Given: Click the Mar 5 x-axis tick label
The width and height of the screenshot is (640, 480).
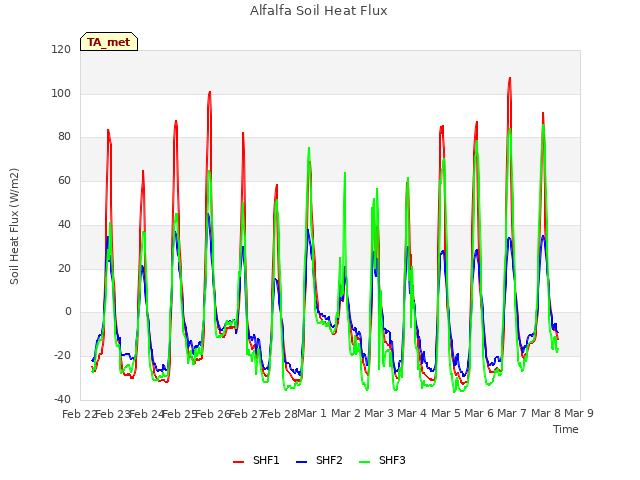Looking at the screenshot, I should 445,413.
